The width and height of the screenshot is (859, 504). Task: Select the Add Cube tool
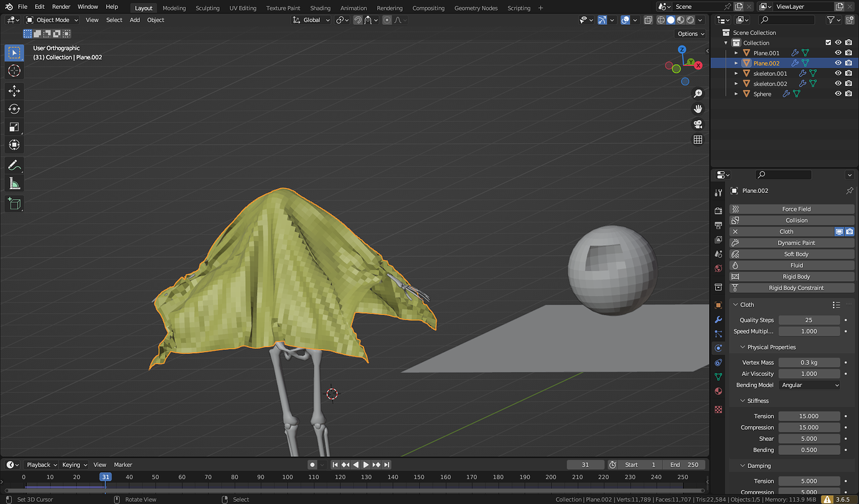click(x=14, y=204)
